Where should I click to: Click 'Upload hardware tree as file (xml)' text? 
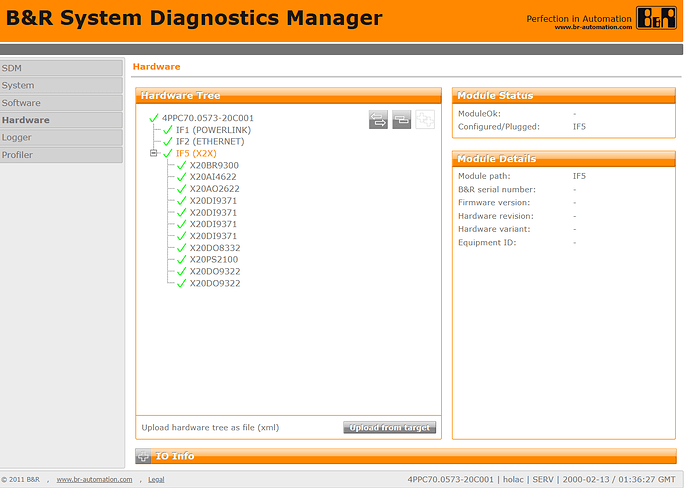210,427
